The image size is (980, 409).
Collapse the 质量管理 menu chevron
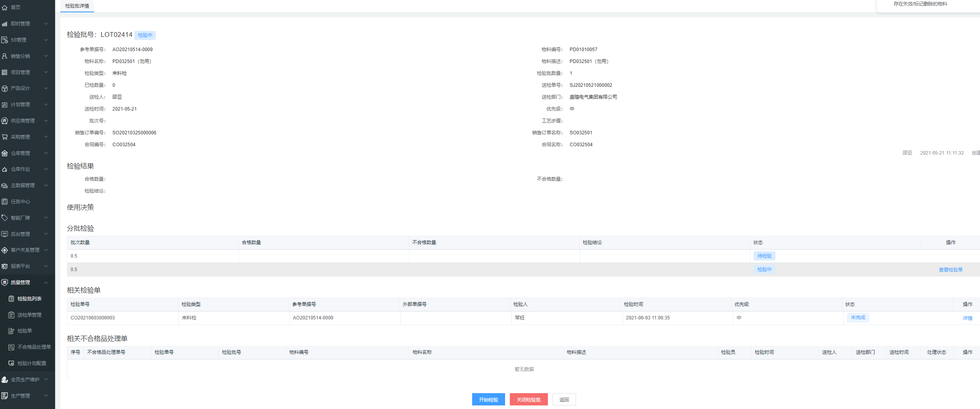(x=46, y=283)
